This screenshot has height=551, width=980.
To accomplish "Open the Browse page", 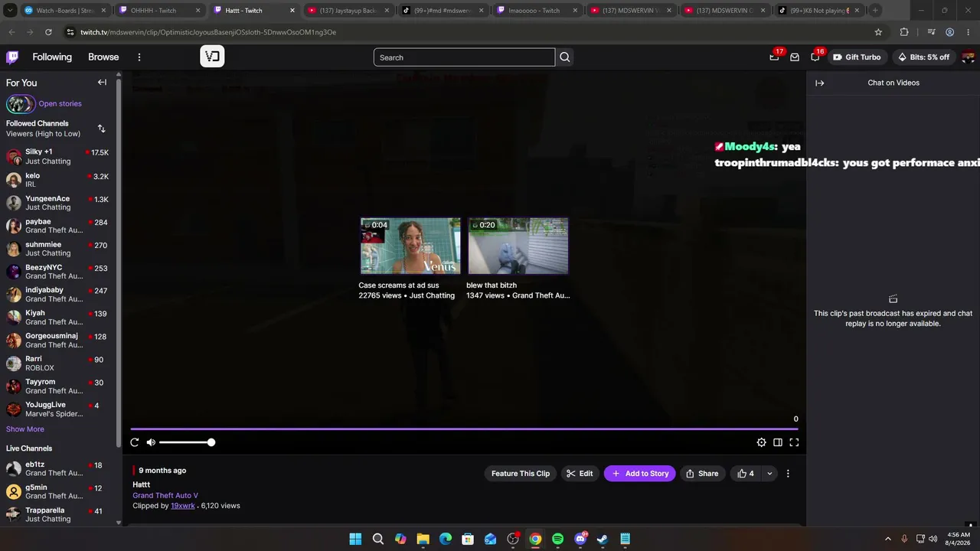I will pos(103,57).
